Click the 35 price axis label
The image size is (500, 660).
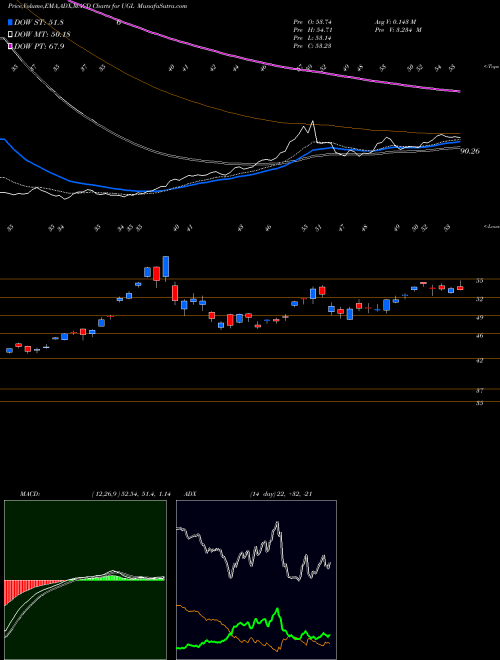coord(480,403)
